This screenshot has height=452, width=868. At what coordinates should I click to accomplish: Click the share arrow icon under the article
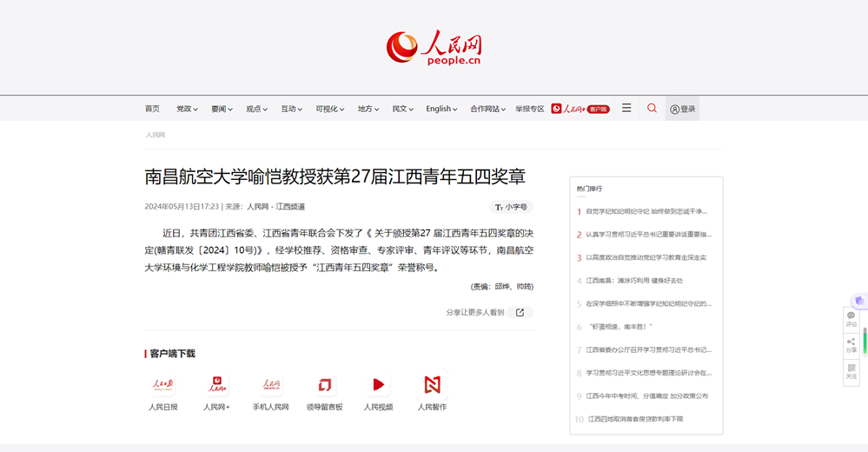520,312
